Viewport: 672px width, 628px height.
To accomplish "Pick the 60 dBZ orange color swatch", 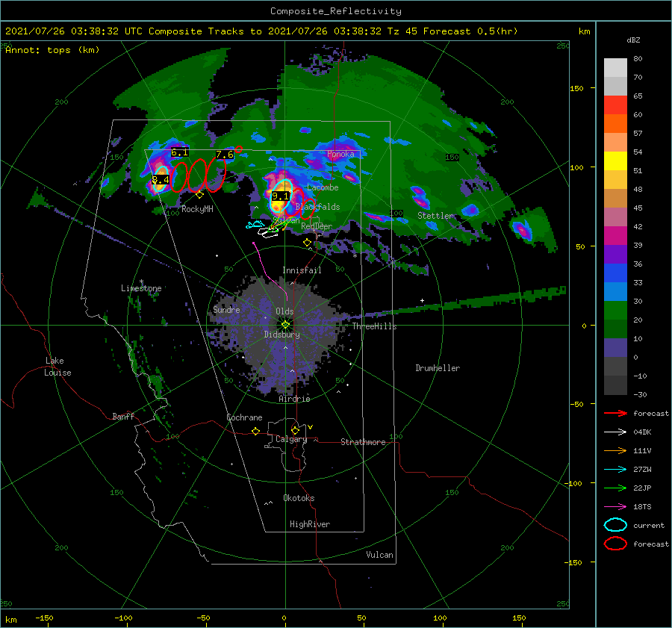I will pyautogui.click(x=615, y=124).
